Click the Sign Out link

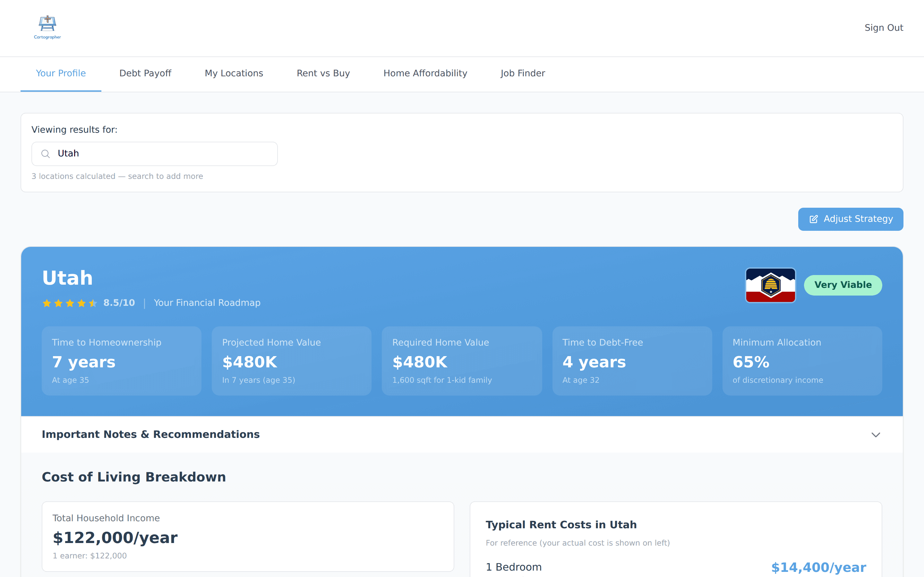point(884,28)
